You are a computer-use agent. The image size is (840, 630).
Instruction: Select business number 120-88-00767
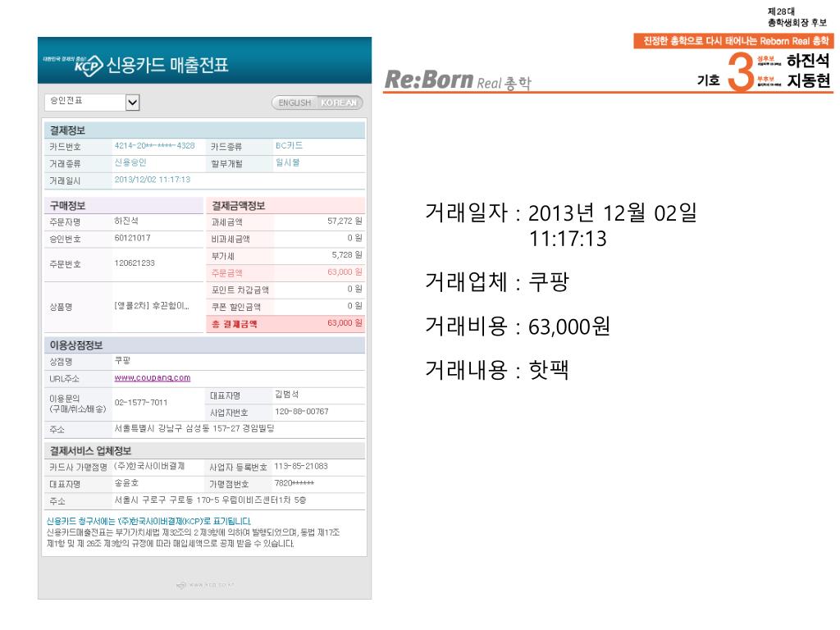point(302,412)
